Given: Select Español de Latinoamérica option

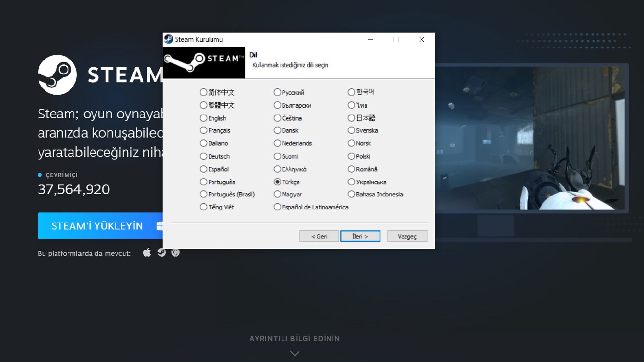Looking at the screenshot, I should pos(277,207).
